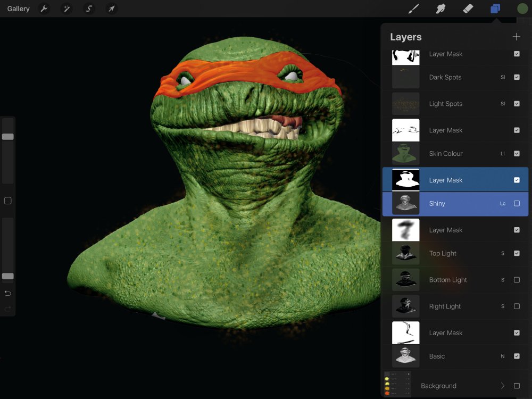The width and height of the screenshot is (532, 399).
Task: Select the Skin Colour layer thumbnail
Action: (406, 153)
